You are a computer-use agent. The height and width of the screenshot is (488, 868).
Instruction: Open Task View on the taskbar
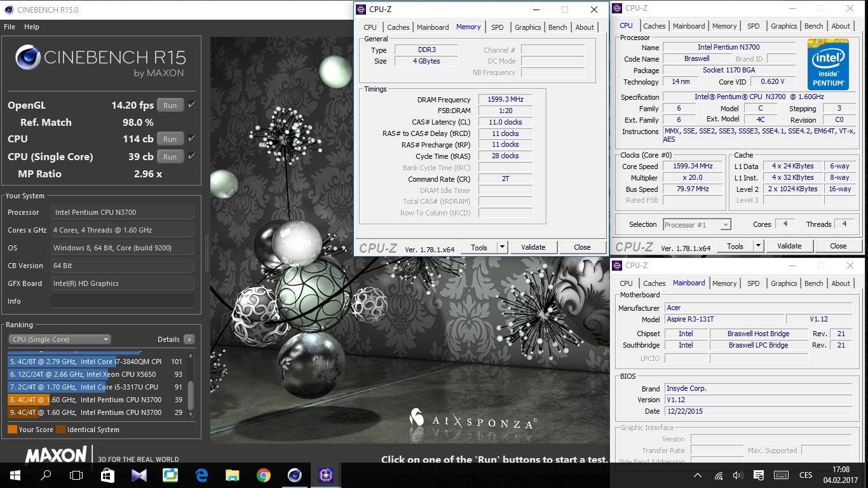tap(76, 475)
